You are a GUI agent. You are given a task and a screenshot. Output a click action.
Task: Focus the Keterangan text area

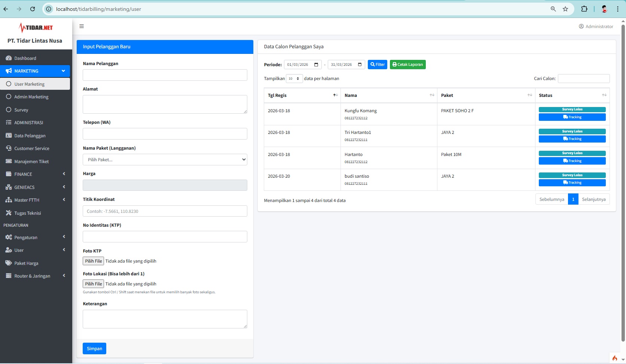click(165, 319)
